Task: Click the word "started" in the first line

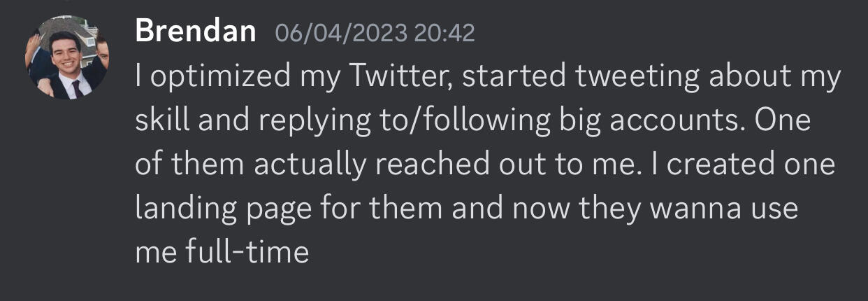Action: [514, 77]
